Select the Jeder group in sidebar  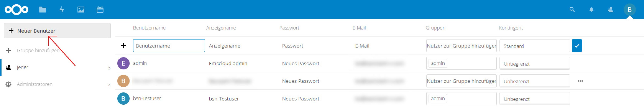(x=57, y=67)
